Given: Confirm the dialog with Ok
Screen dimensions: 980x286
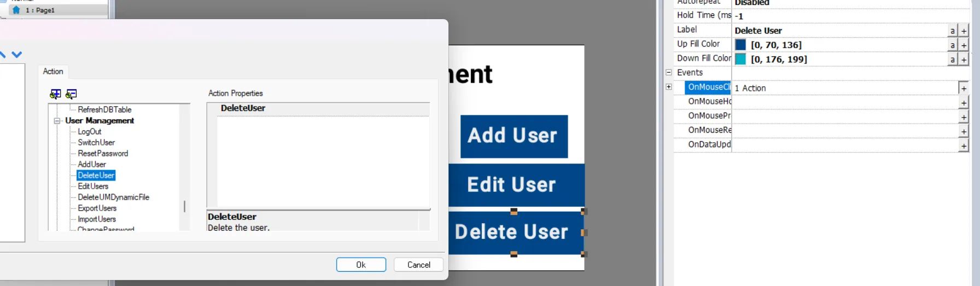Looking at the screenshot, I should (361, 265).
